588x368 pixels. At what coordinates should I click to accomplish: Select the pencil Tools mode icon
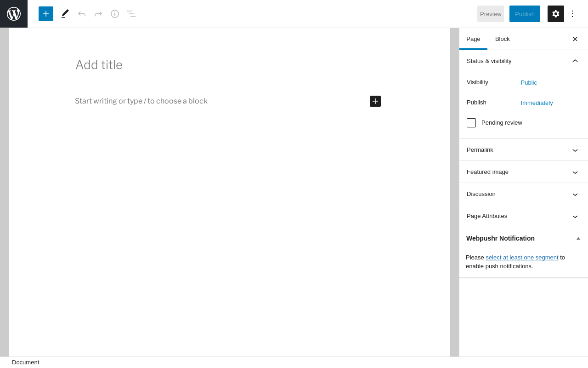point(65,14)
